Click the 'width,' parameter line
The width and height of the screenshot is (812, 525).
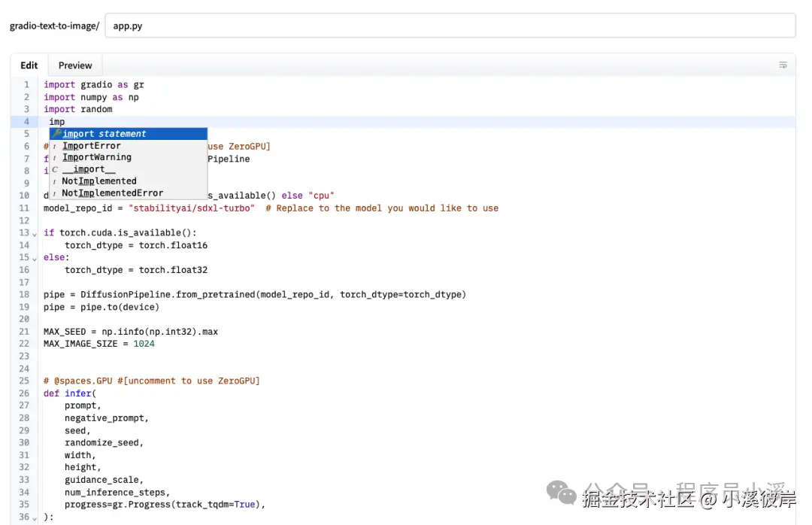80,455
